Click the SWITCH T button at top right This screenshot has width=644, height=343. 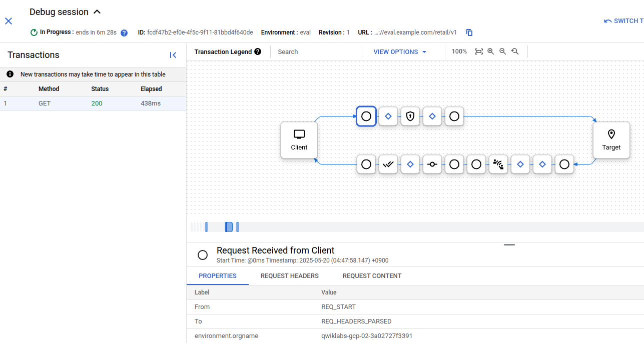[623, 21]
